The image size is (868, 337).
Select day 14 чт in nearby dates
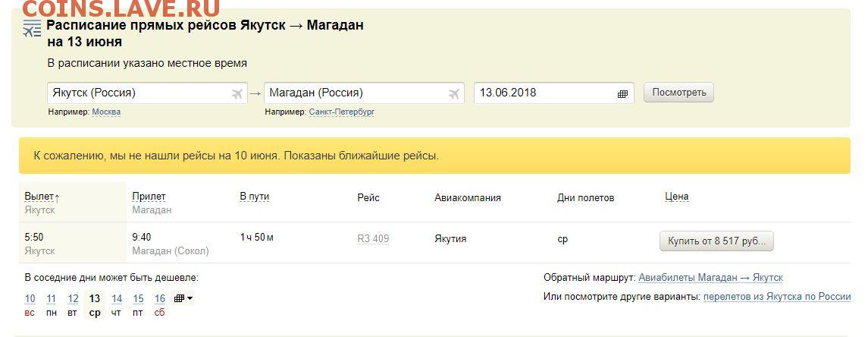click(x=116, y=305)
